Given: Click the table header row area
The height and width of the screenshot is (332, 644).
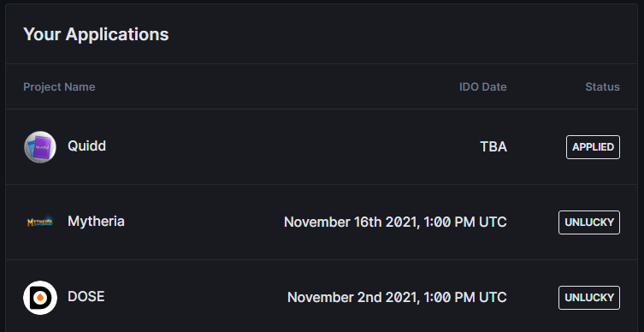Looking at the screenshot, I should [x=322, y=86].
